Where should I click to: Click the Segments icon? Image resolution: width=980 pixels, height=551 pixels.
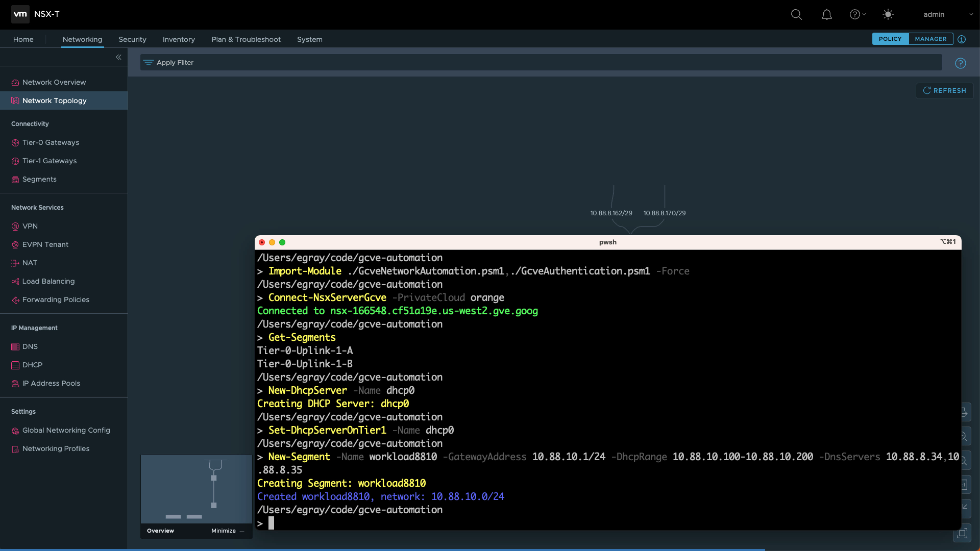coord(15,180)
